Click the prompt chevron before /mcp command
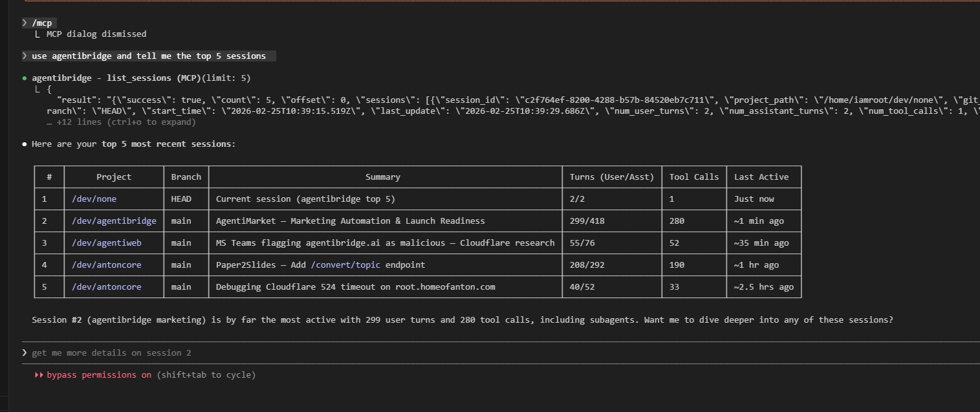This screenshot has height=412, width=980. coord(25,23)
